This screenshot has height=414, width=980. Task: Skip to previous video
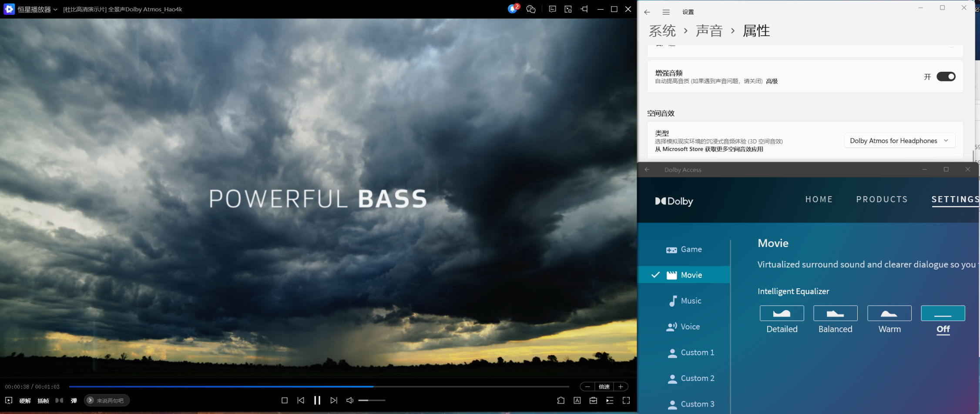coord(301,401)
